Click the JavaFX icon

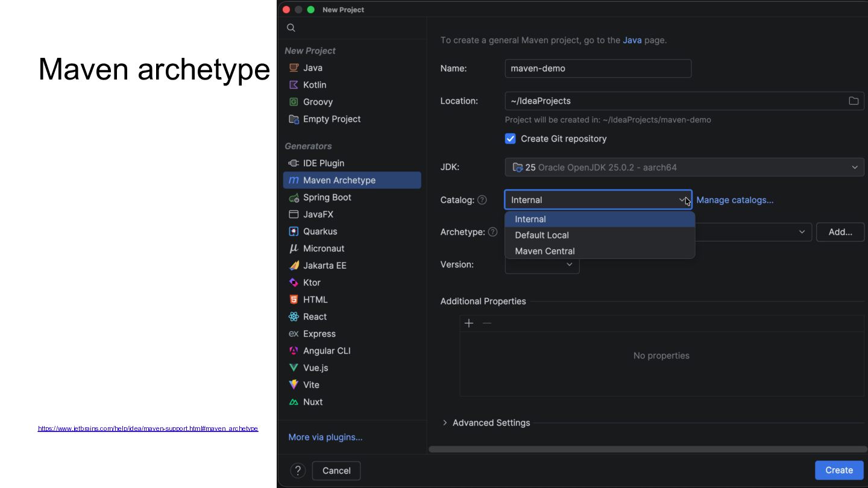(x=294, y=214)
